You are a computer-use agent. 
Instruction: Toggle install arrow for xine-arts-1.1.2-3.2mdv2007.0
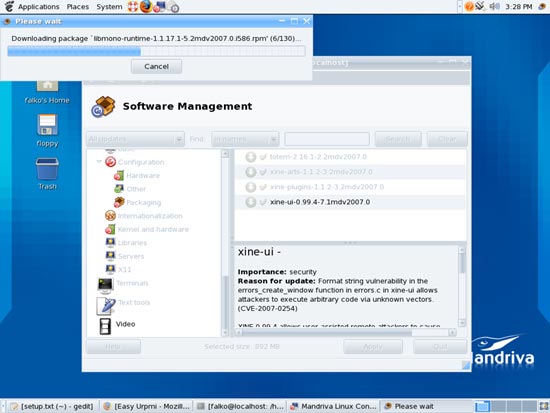coord(250,172)
